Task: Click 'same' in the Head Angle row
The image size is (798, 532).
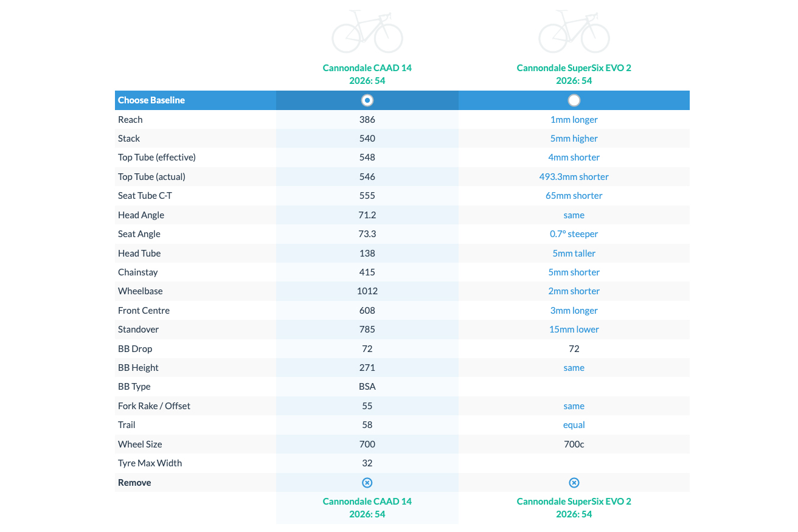Action: [574, 215]
